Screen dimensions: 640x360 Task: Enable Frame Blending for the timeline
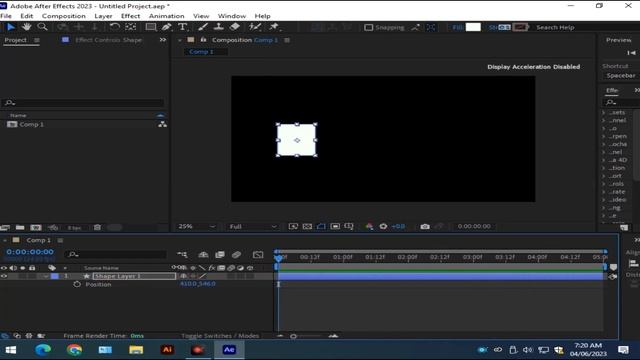click(220, 255)
